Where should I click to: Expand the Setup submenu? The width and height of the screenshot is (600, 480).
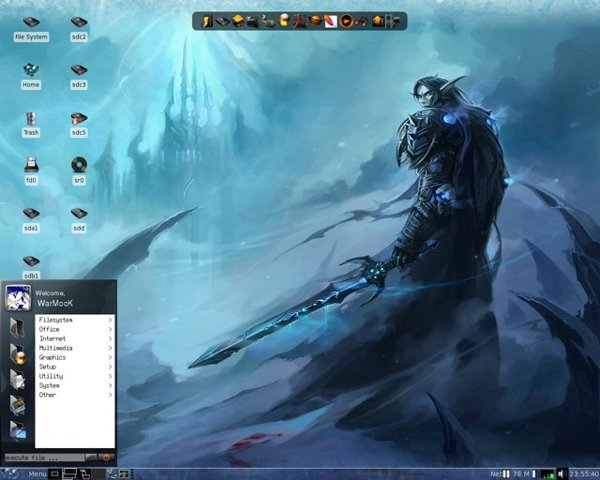tap(75, 367)
